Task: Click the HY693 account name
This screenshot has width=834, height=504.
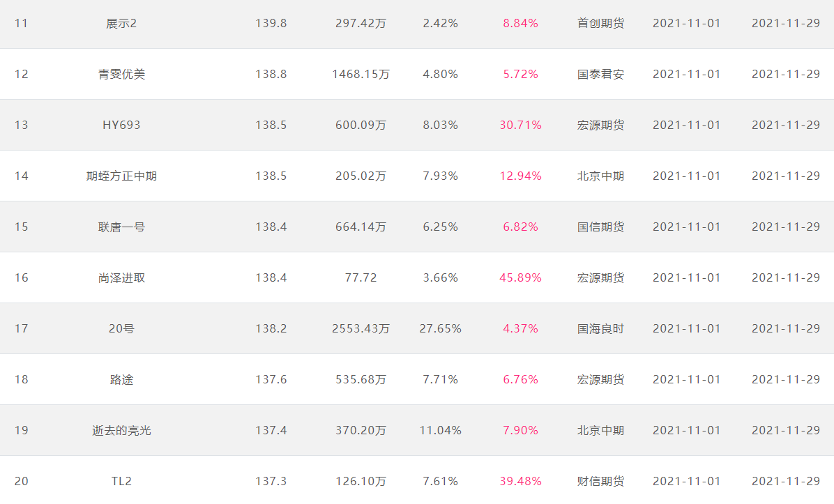Action: pyautogui.click(x=121, y=125)
